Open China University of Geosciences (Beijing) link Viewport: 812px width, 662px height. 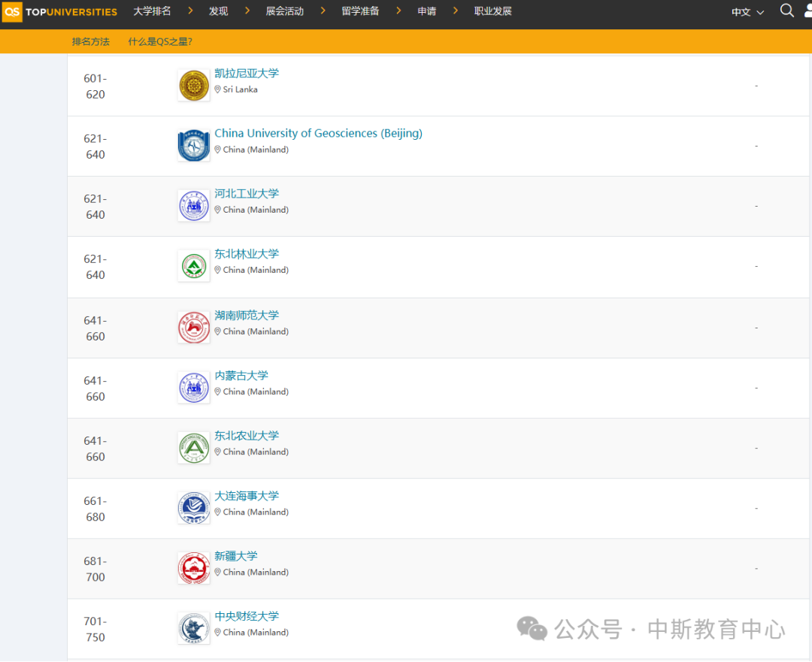(319, 133)
